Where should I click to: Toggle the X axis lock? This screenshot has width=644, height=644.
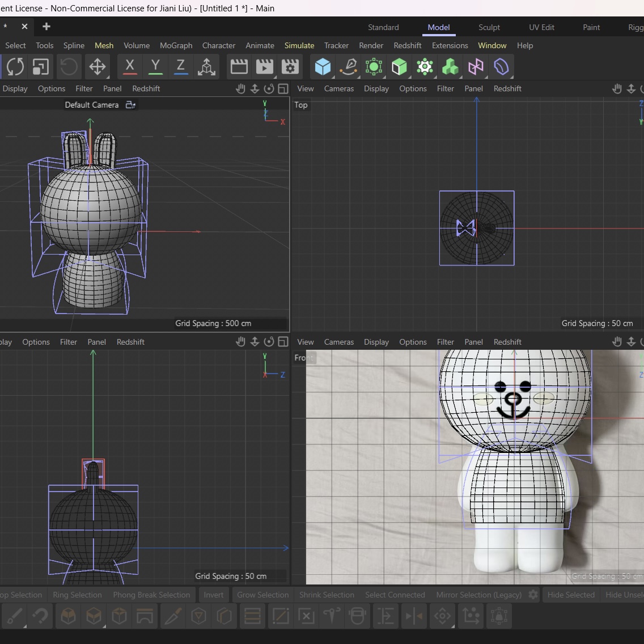(x=130, y=66)
